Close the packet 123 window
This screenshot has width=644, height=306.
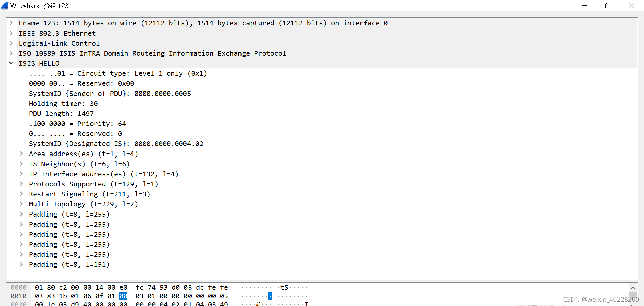[x=632, y=6]
